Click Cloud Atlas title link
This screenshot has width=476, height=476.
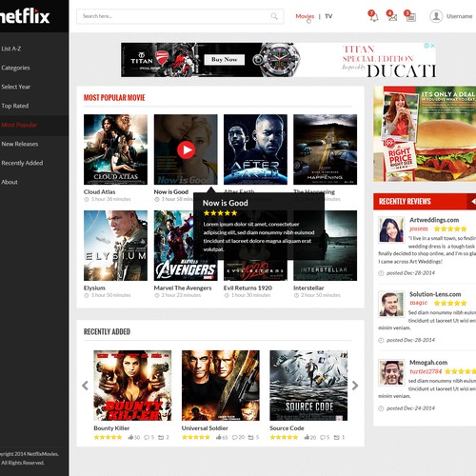(99, 191)
